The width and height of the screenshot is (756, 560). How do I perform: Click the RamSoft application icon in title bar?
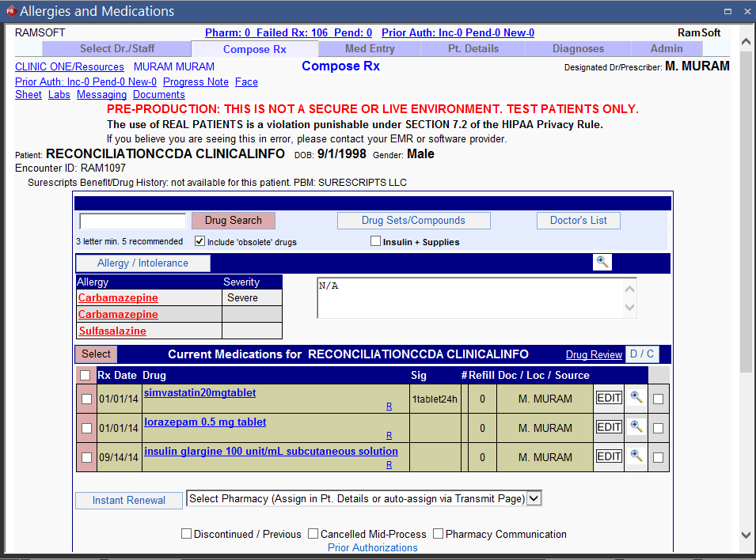[x=9, y=11]
